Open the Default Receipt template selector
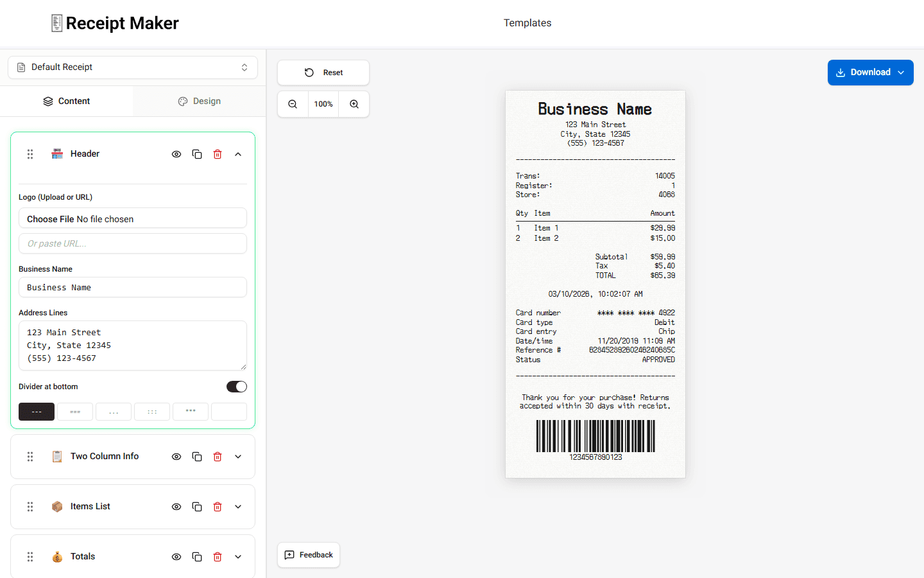 tap(133, 67)
